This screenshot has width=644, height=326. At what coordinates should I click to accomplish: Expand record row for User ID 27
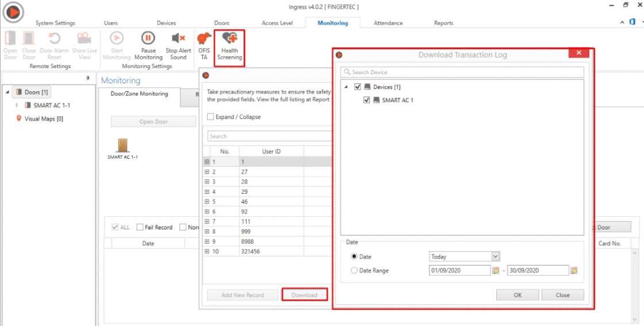(207, 171)
